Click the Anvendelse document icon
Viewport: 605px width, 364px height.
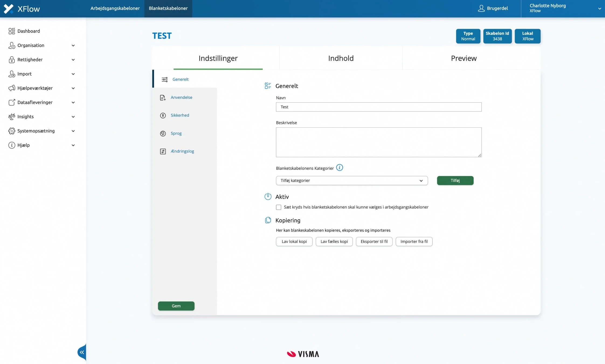pyautogui.click(x=163, y=97)
